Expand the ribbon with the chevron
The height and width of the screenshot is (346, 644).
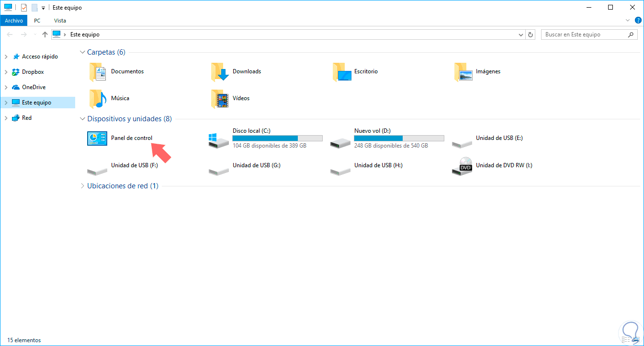(x=628, y=21)
